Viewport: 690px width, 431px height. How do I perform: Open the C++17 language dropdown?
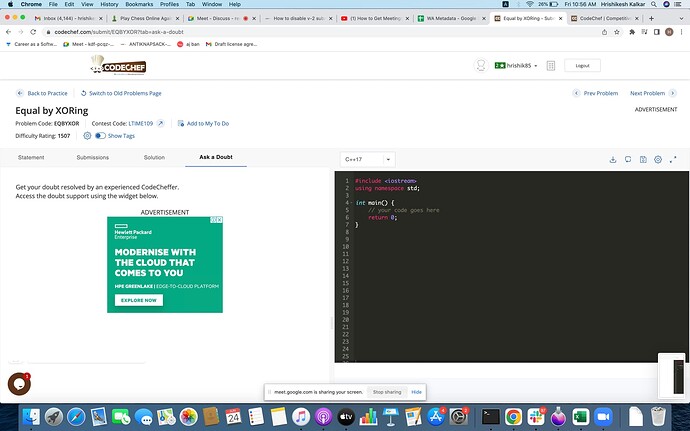point(367,159)
